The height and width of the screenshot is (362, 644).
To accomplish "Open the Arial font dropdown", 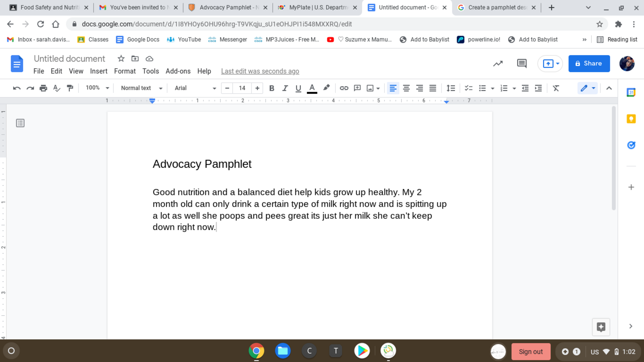I will coord(195,88).
